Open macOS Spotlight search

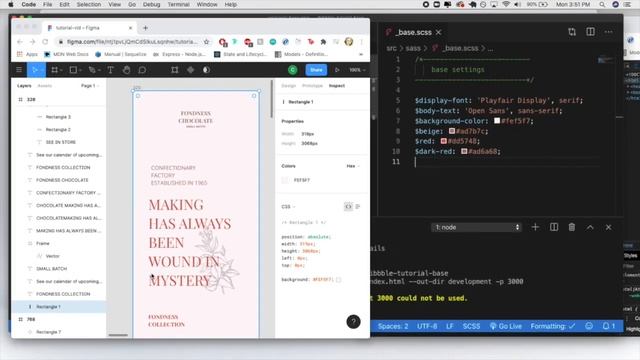click(602, 4)
